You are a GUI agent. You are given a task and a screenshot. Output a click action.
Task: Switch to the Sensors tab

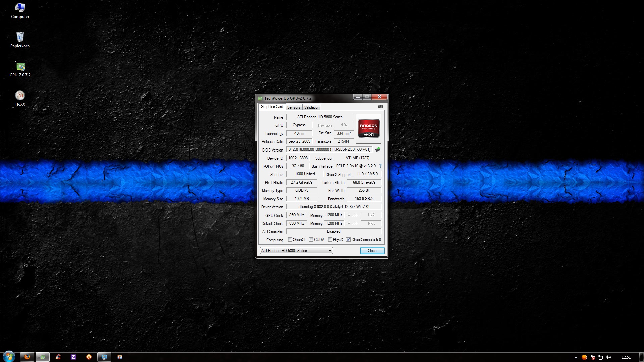pos(293,107)
